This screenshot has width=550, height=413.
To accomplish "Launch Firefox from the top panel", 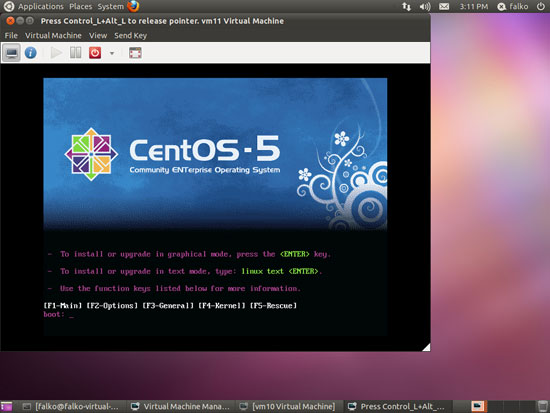I will 133,6.
